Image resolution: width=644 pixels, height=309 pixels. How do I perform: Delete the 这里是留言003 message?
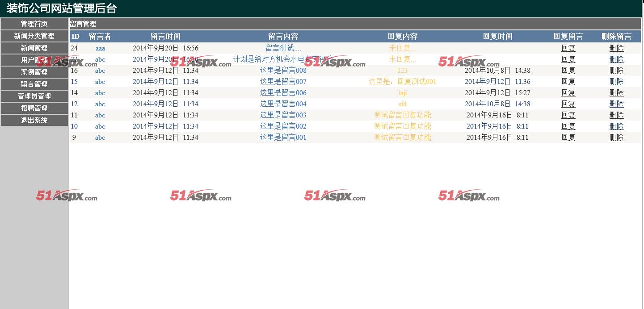point(616,115)
